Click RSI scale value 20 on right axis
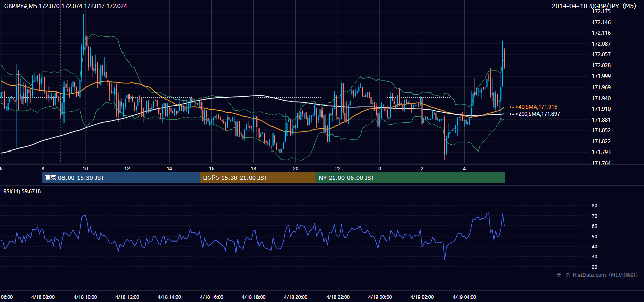The image size is (644, 302). [594, 267]
